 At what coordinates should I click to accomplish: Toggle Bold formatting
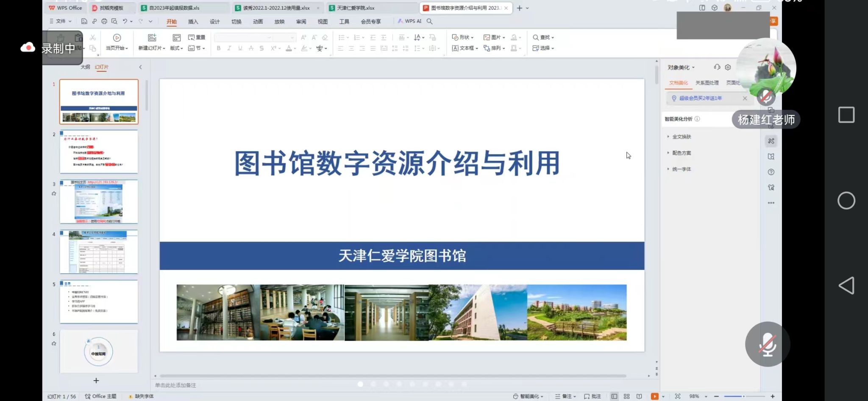click(219, 48)
